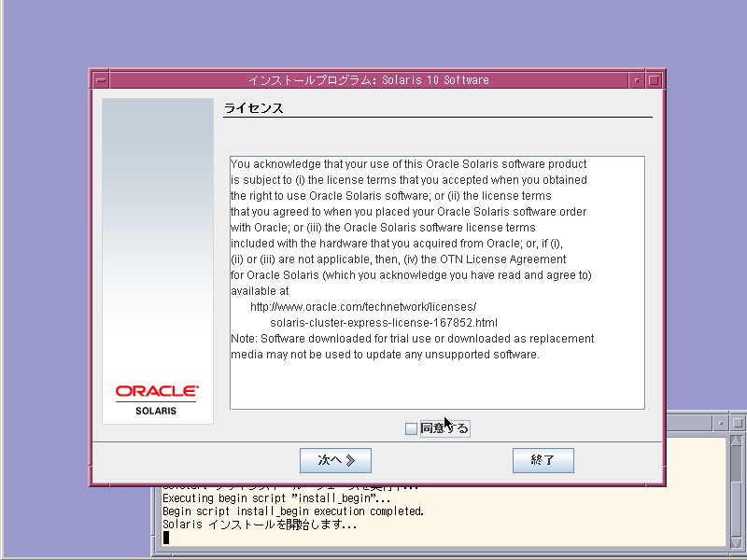
Task: Click the 'available at' license line
Action: pos(260,291)
